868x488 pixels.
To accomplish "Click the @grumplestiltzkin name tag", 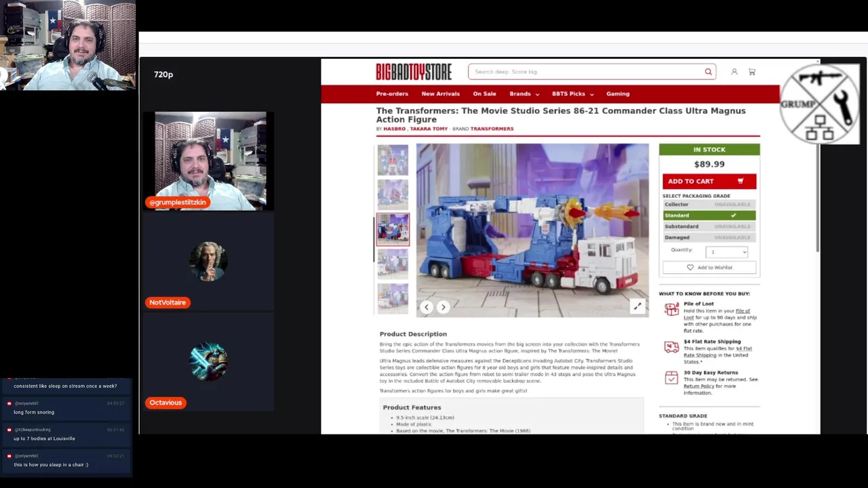I will coord(178,202).
